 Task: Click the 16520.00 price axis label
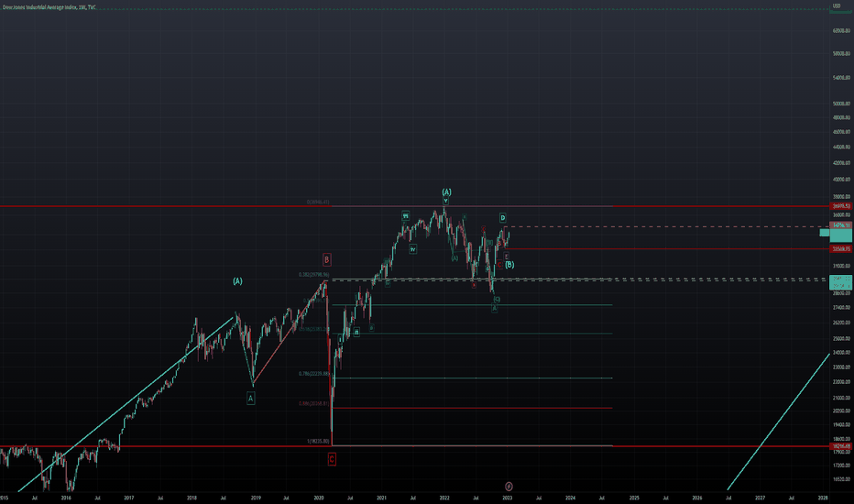841,479
